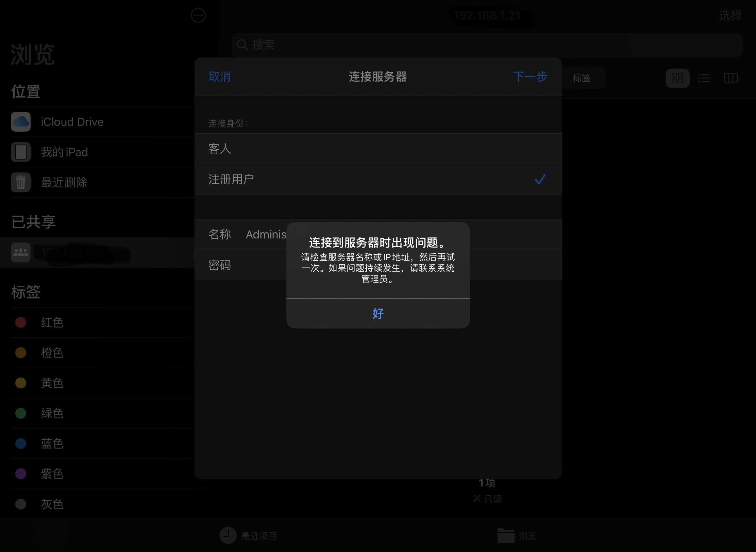Screen dimensions: 756x552
Task: Open the 标签 filter
Action: (582, 78)
